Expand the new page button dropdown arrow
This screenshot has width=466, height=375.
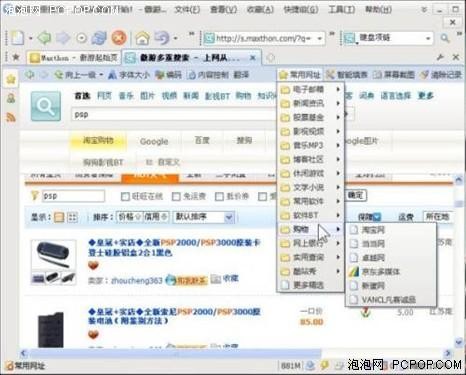30,38
